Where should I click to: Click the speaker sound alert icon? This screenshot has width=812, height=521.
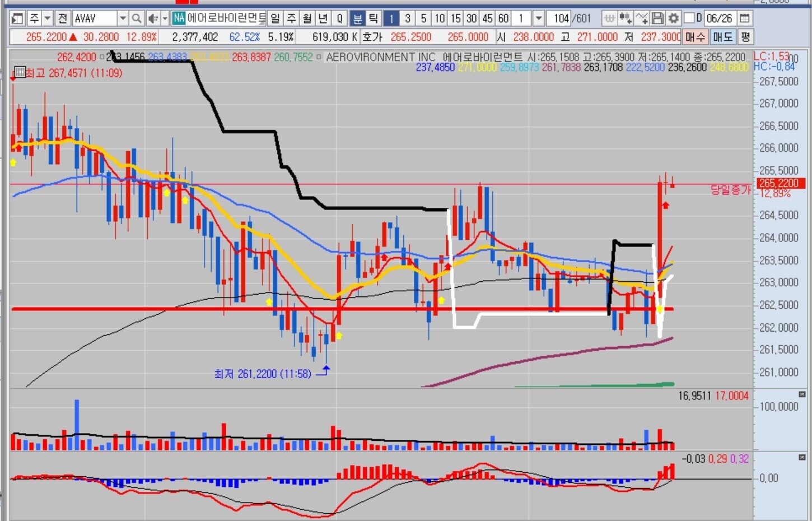(152, 18)
